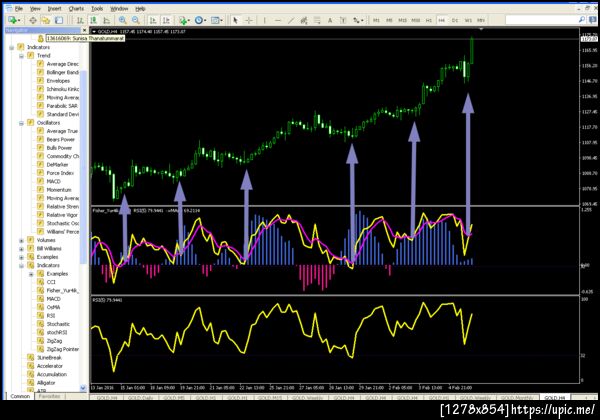The image size is (600, 420).
Task: Open the dropdown arrow beside Arrows icon
Action: [362, 20]
